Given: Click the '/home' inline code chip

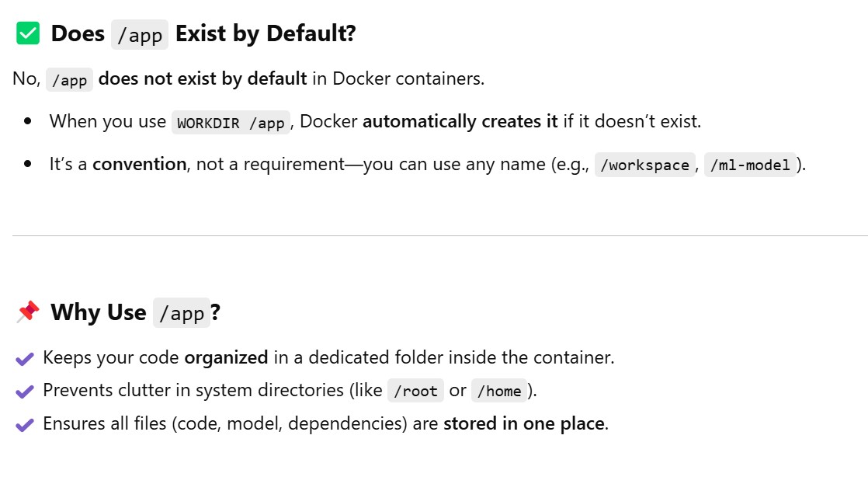Looking at the screenshot, I should click(x=498, y=392).
